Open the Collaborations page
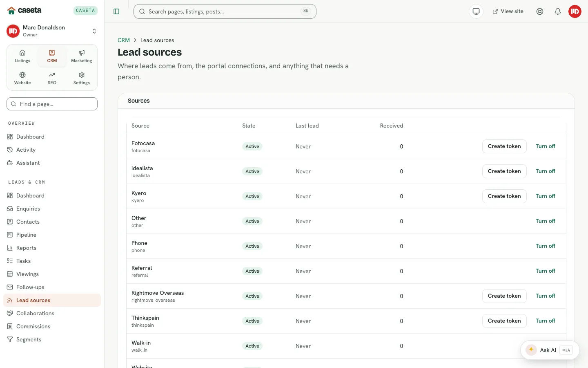 point(52,313)
